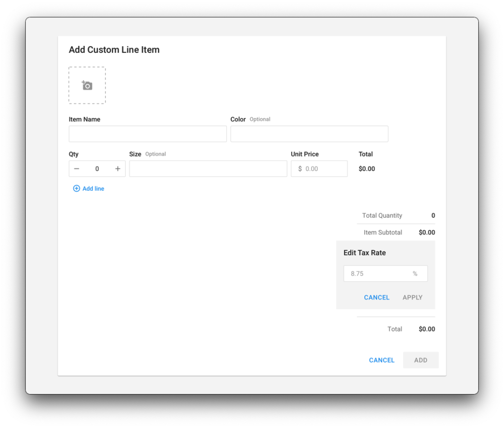Image resolution: width=504 pixels, height=428 pixels.
Task: Click the tax rate percentage input
Action: [x=385, y=274]
